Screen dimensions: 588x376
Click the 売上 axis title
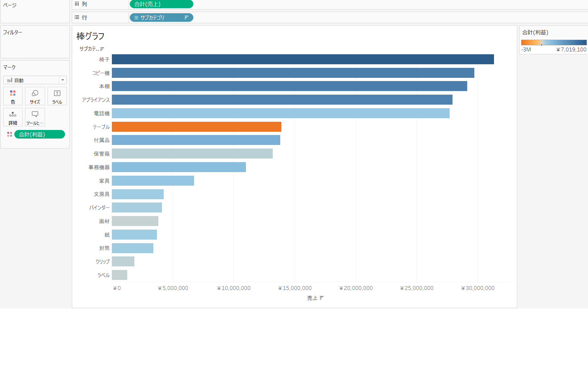click(x=312, y=298)
